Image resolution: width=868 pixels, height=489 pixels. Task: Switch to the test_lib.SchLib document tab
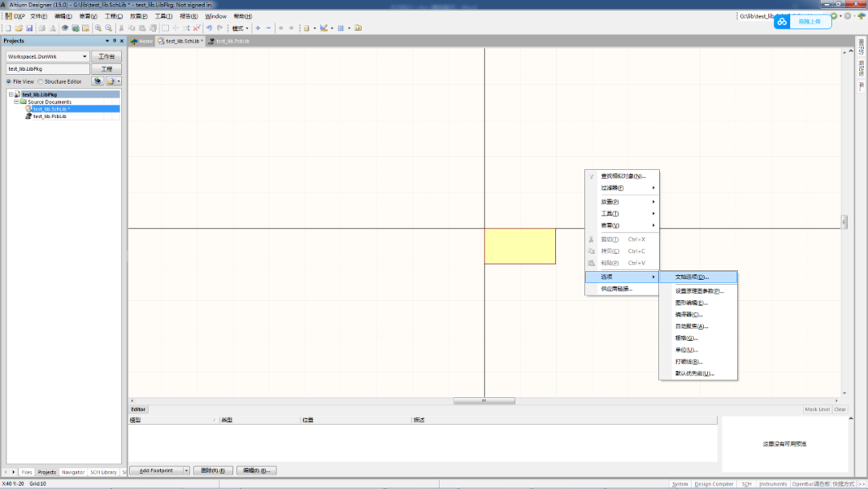click(181, 41)
